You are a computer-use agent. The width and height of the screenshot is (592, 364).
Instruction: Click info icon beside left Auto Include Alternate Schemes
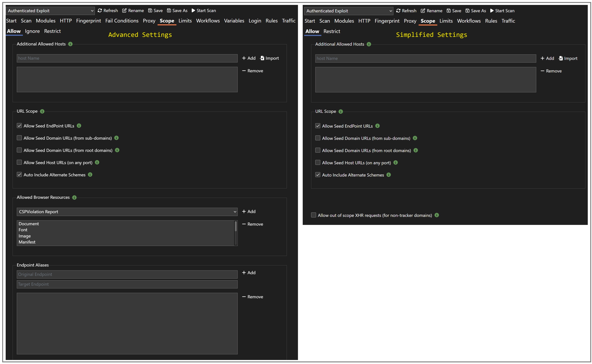pyautogui.click(x=90, y=175)
